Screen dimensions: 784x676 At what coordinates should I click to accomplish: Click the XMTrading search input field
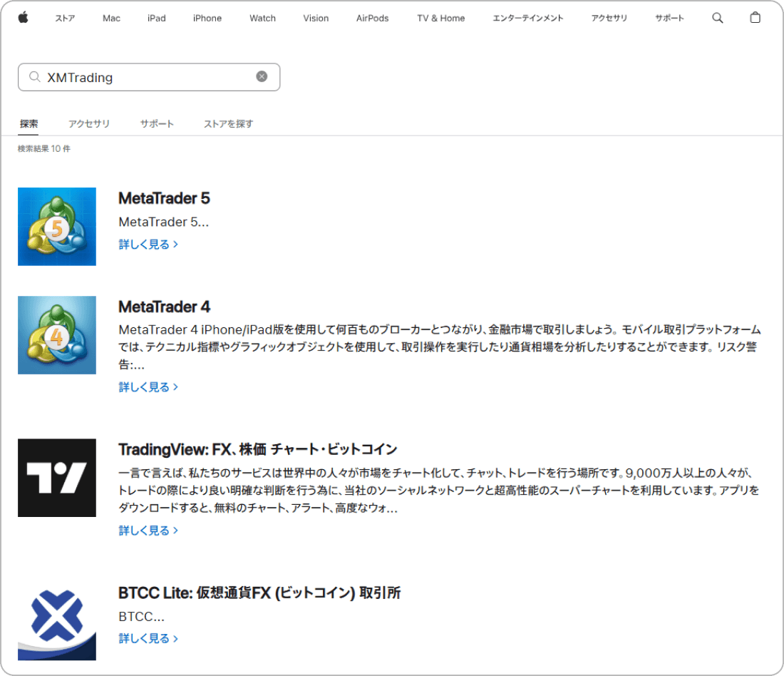[149, 77]
